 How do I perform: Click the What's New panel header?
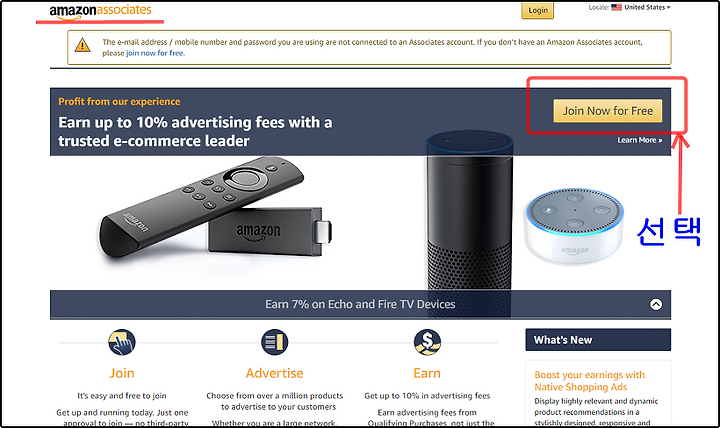598,340
